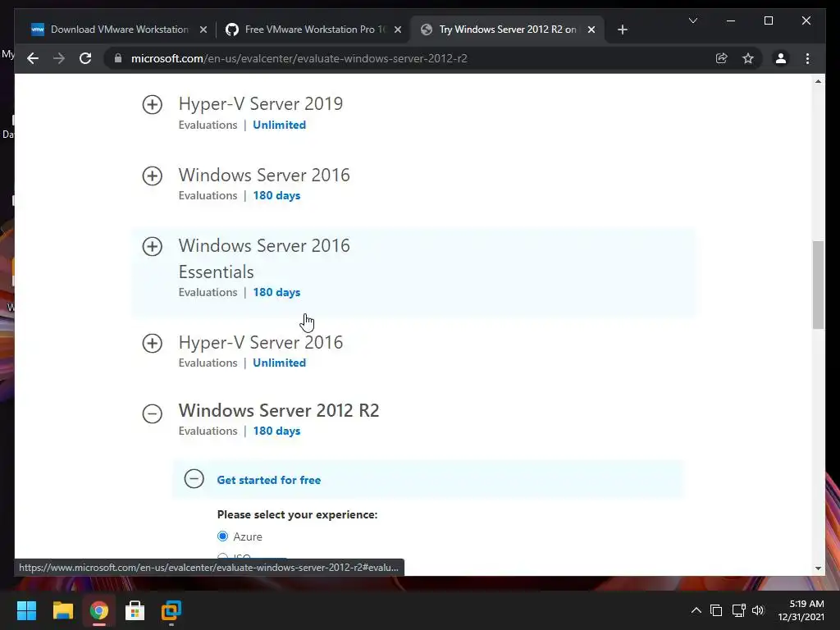Open the Chrome three-dot menu
The width and height of the screenshot is (840, 630).
point(807,58)
